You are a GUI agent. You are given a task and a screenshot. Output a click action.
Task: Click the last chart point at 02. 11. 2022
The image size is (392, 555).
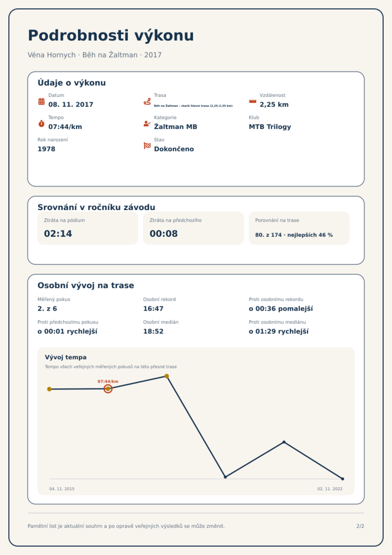[x=342, y=479]
